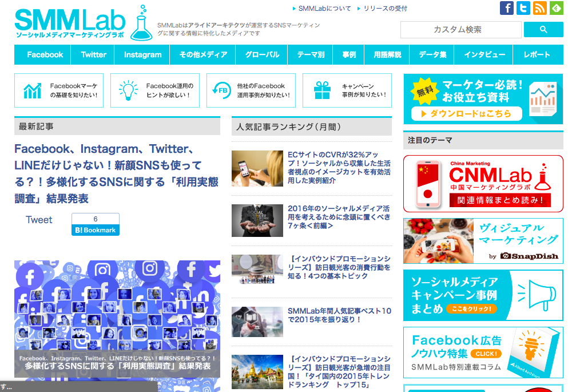Open the データ集 navigation tab
Viewport: 572px width, 392px height.
[x=432, y=55]
